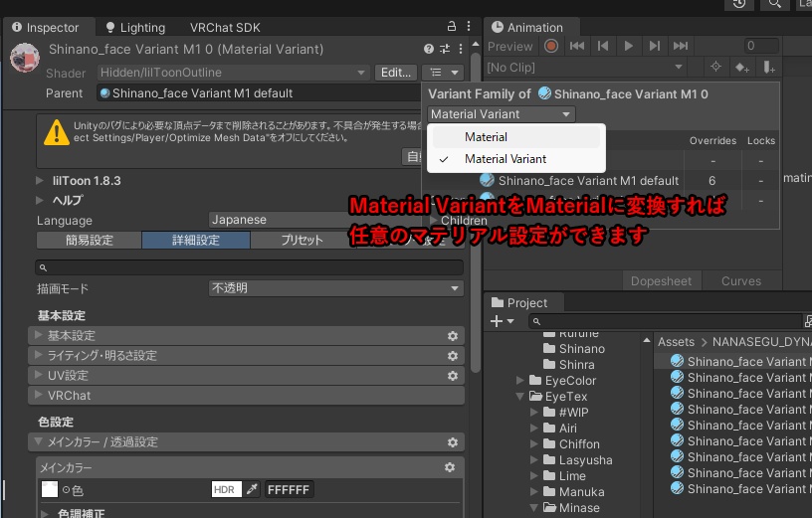Open gear menu in メインカラー box
The image size is (812, 518).
tap(450, 467)
